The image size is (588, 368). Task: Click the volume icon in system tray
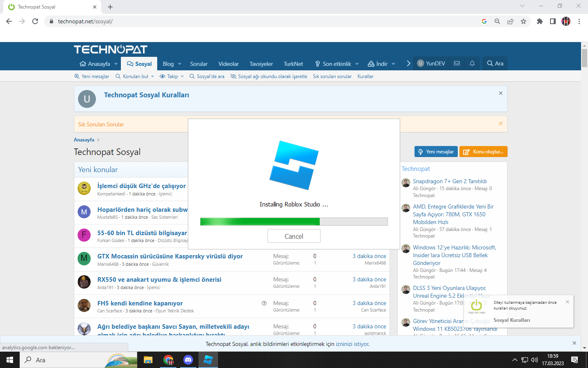tap(535, 360)
